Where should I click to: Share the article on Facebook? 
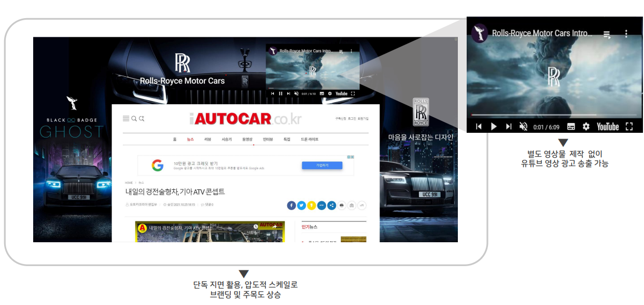[291, 205]
